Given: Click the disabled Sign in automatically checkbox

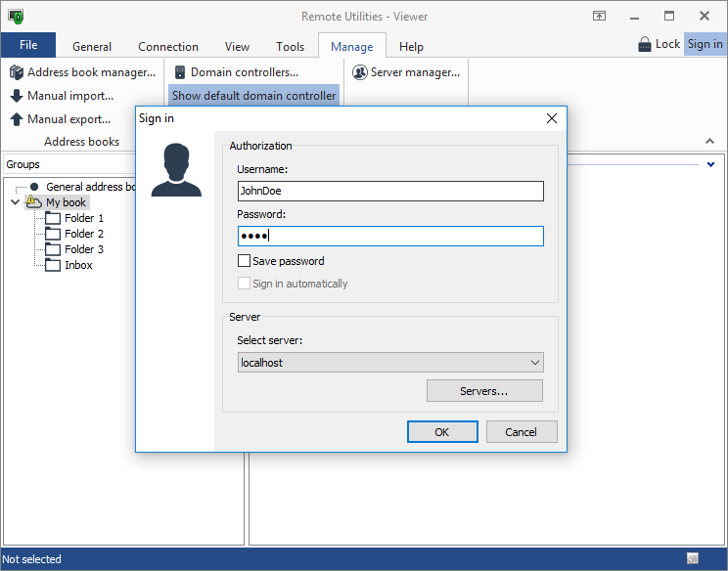Looking at the screenshot, I should 245,283.
